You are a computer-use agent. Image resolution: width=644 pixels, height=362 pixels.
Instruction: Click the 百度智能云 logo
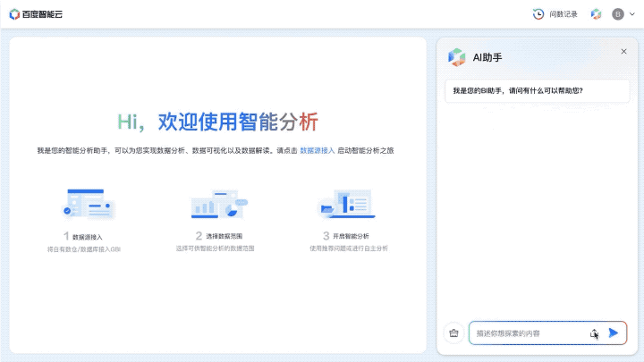pos(36,14)
